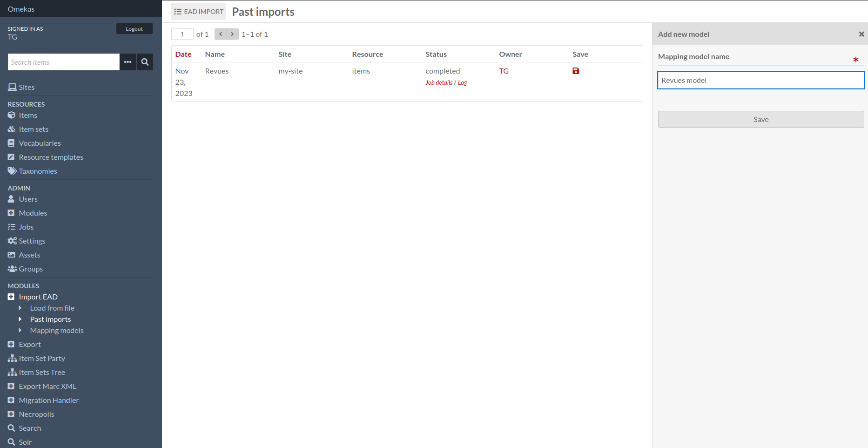Expand Past imports arrow in sidebar
This screenshot has width=868, height=448.
pyautogui.click(x=20, y=319)
